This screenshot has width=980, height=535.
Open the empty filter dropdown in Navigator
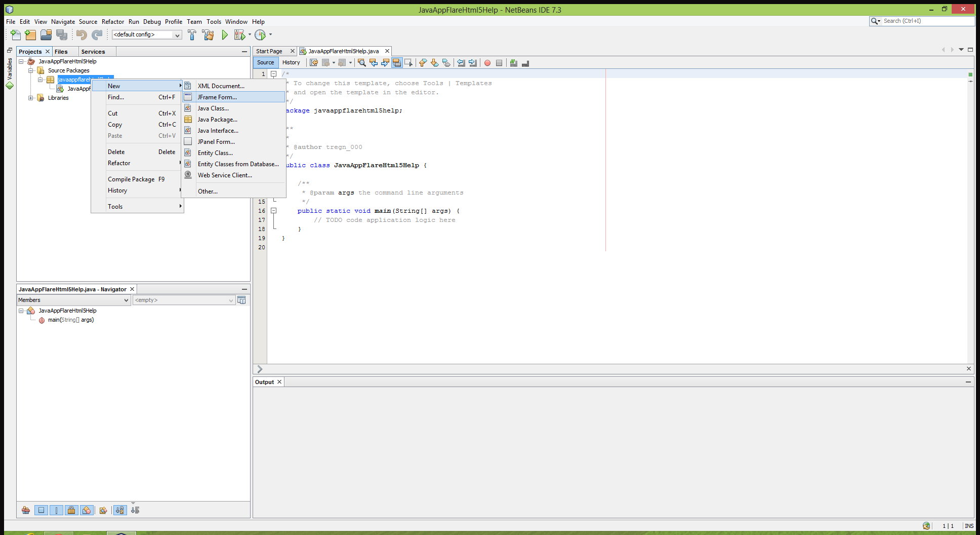point(184,300)
